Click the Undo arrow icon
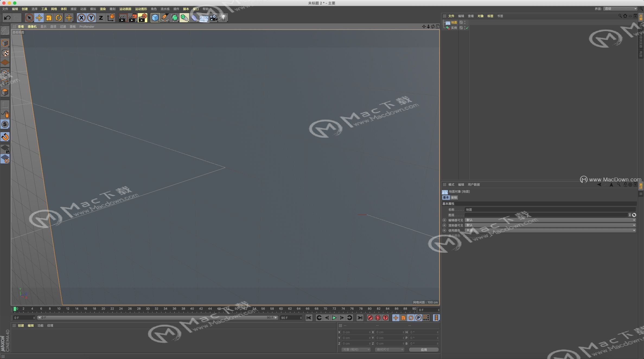 tap(7, 18)
